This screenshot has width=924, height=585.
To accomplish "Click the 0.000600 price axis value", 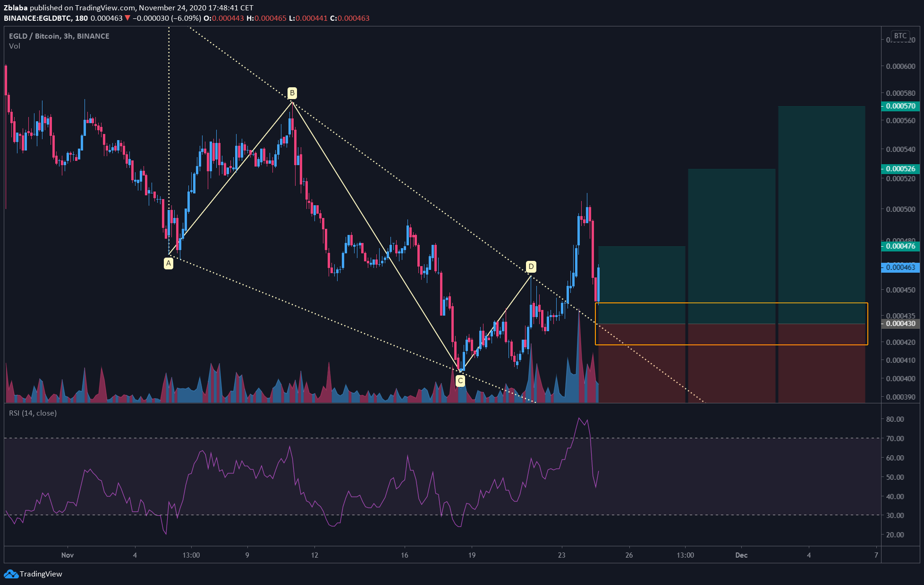I will 900,67.
